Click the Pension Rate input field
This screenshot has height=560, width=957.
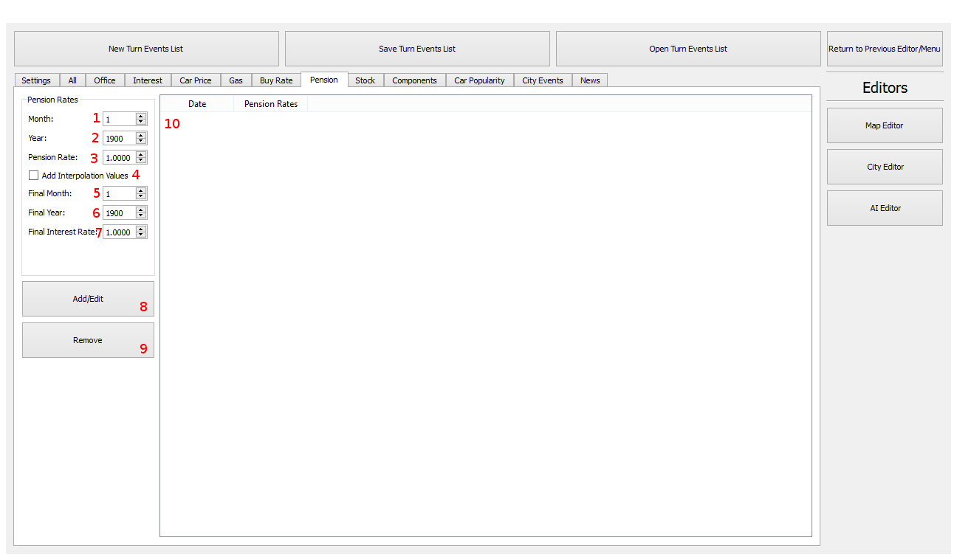[119, 158]
